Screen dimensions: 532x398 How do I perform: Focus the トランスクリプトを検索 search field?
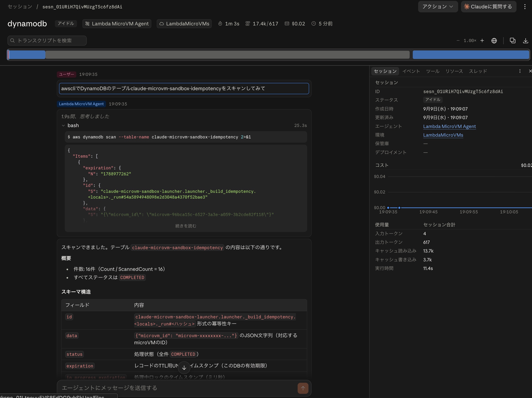(x=47, y=40)
